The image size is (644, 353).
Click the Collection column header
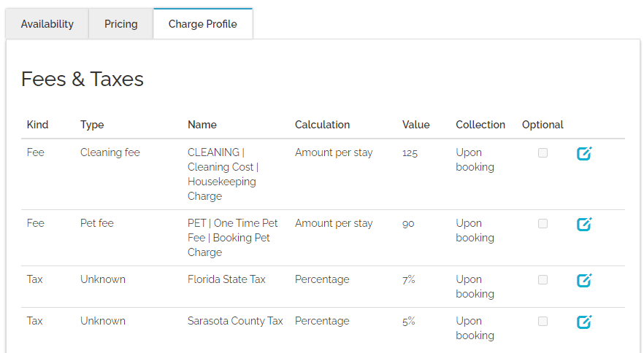480,125
